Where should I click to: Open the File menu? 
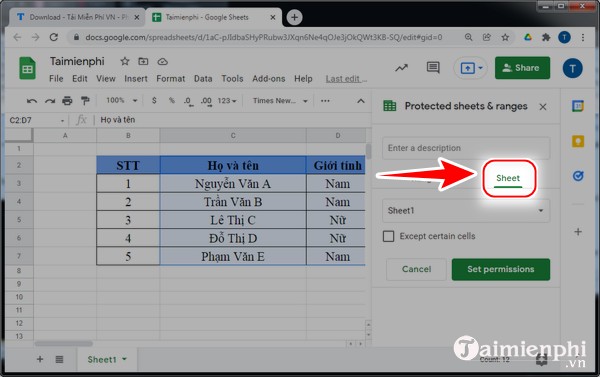(56, 79)
